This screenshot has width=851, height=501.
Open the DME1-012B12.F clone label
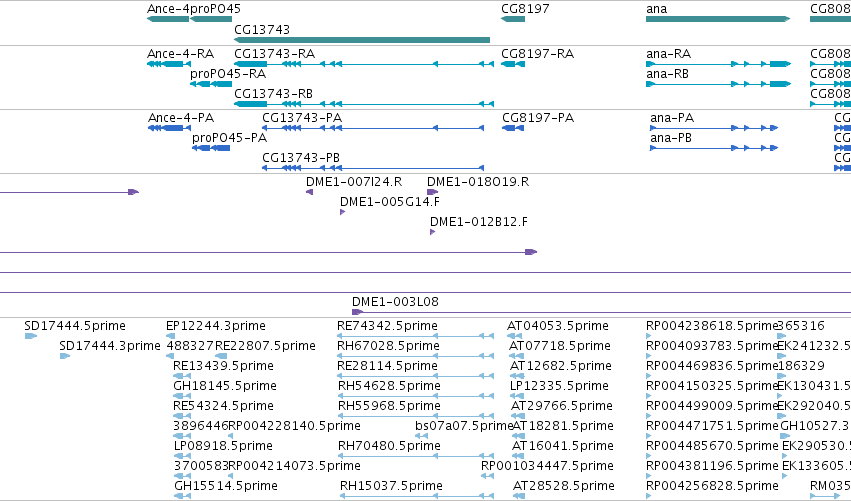pyautogui.click(x=479, y=223)
